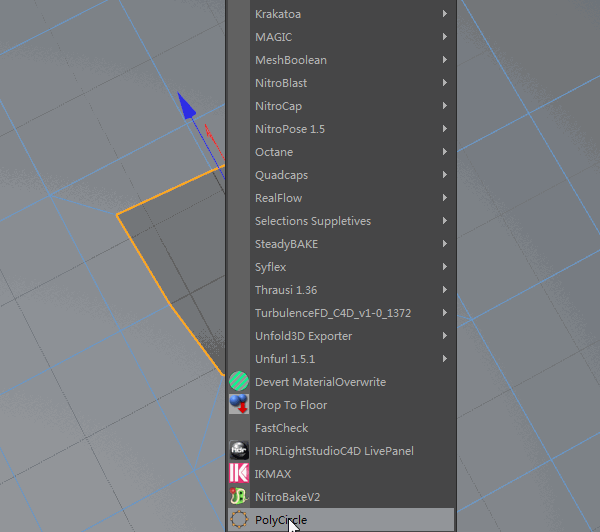This screenshot has width=600, height=532.
Task: Select Selections Suppletives menu item
Action: pyautogui.click(x=312, y=221)
